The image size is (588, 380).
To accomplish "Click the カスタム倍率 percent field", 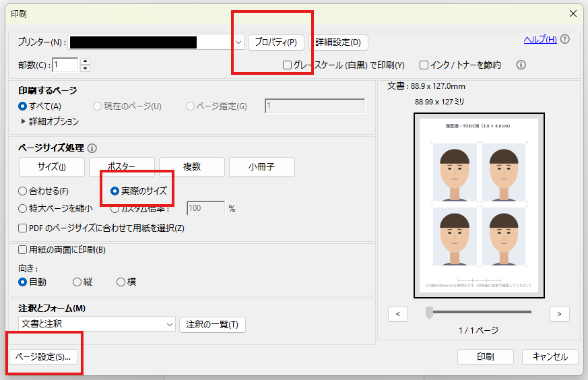I will [206, 208].
